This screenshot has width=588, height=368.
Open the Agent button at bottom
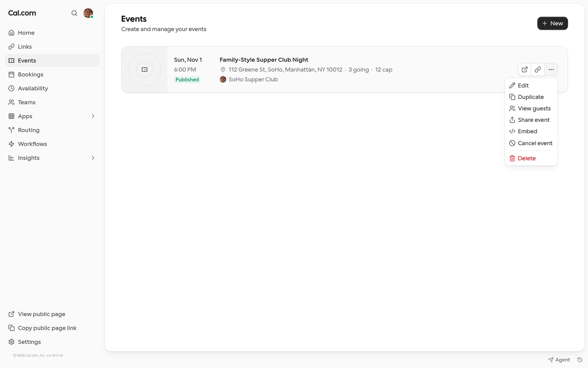pos(559,360)
